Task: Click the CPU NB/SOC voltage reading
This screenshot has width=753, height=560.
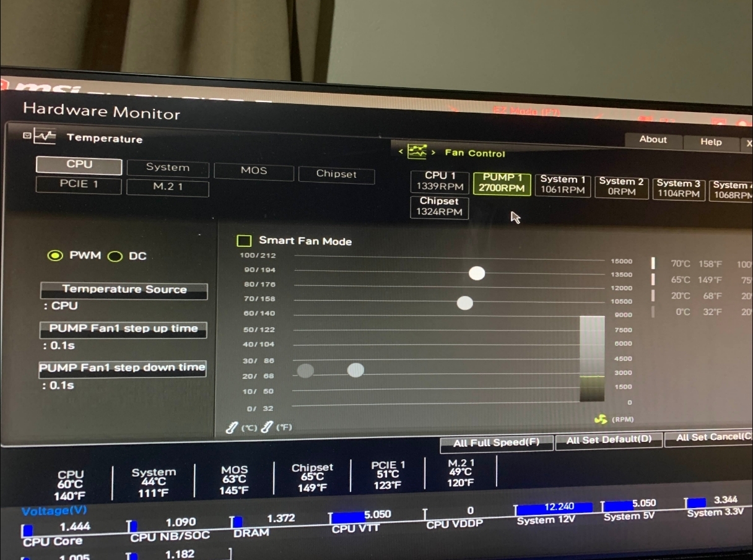Action: (170, 529)
